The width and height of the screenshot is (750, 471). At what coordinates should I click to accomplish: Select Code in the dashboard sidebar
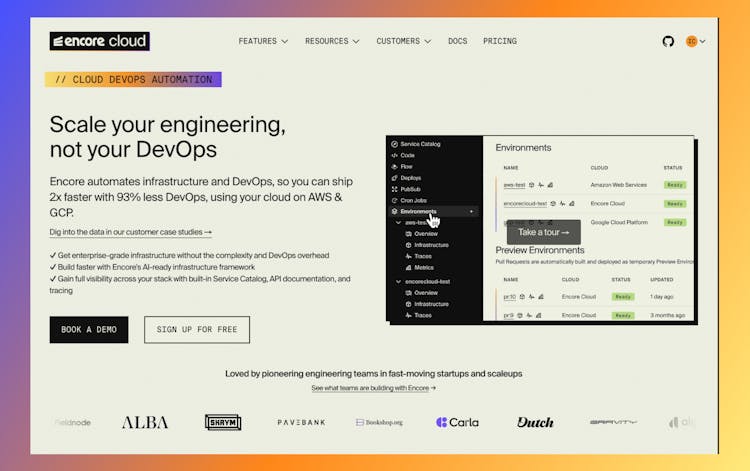(x=403, y=155)
